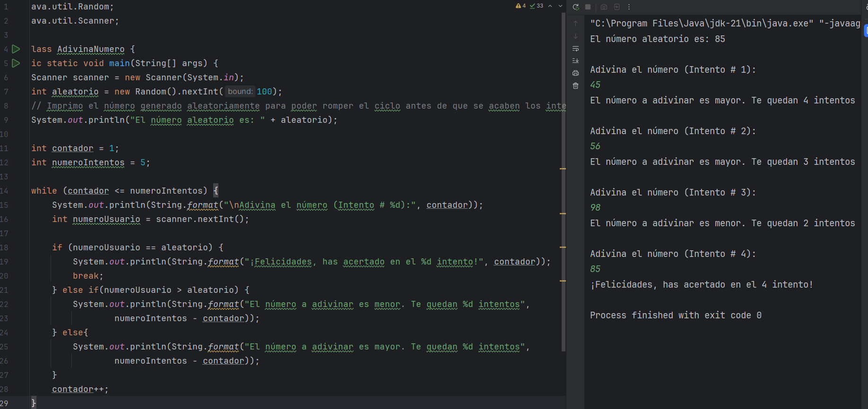
Task: Click the class name AdivinaNumero in code
Action: pos(91,49)
